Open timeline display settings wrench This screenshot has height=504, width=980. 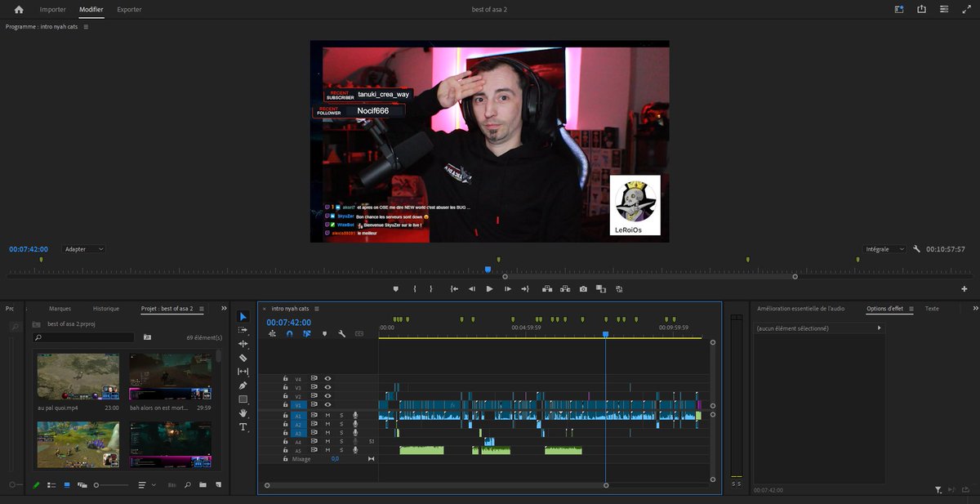point(341,333)
